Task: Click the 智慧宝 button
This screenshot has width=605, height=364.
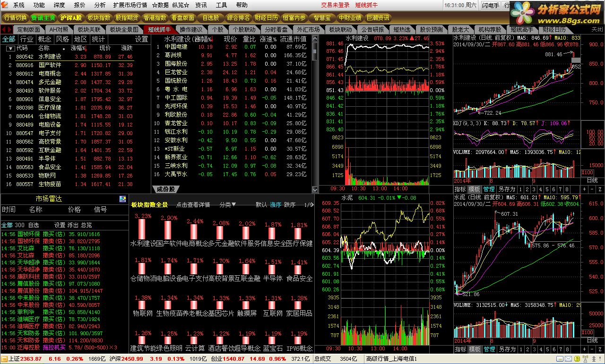Action: [x=322, y=18]
